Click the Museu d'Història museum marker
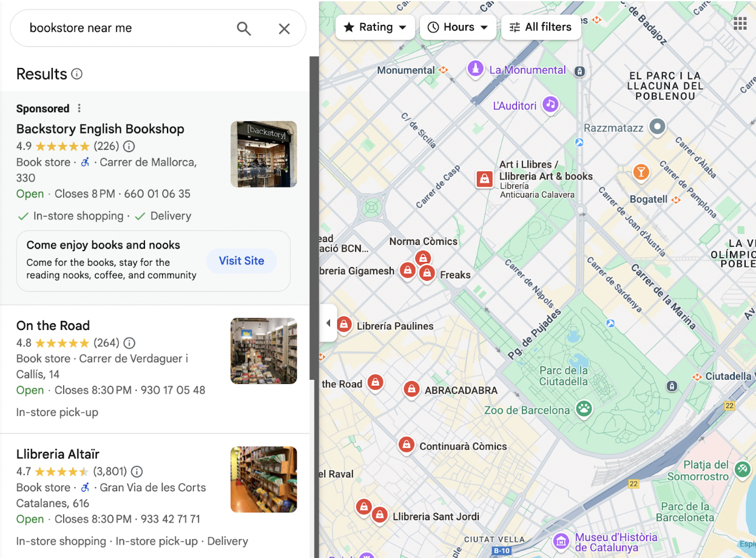 click(561, 540)
